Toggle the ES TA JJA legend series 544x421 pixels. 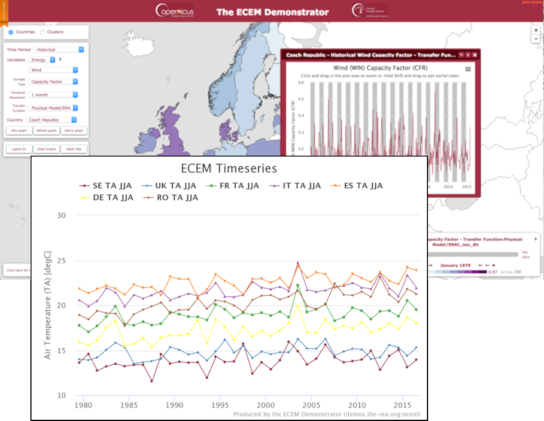pyautogui.click(x=357, y=186)
